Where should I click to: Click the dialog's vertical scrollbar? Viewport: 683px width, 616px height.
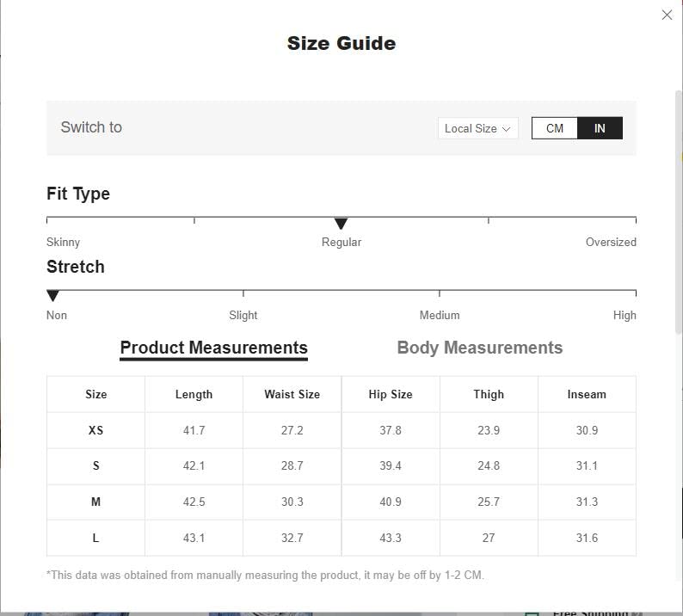click(x=678, y=213)
